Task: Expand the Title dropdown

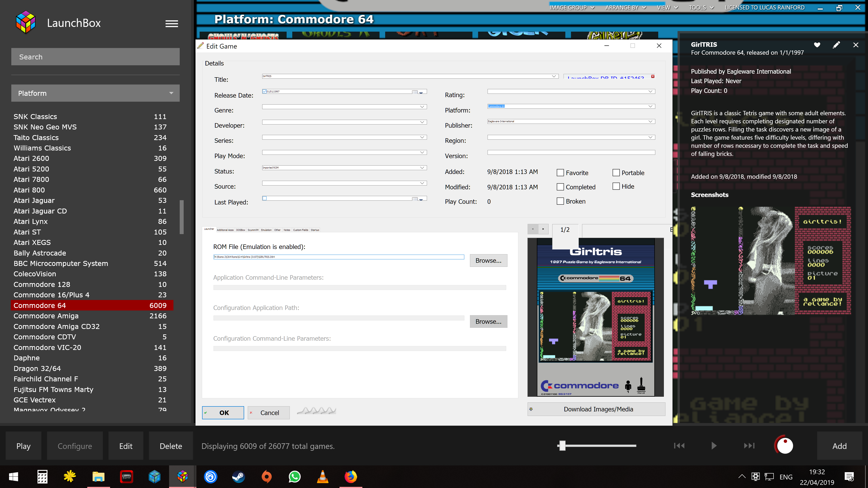Action: click(x=554, y=76)
